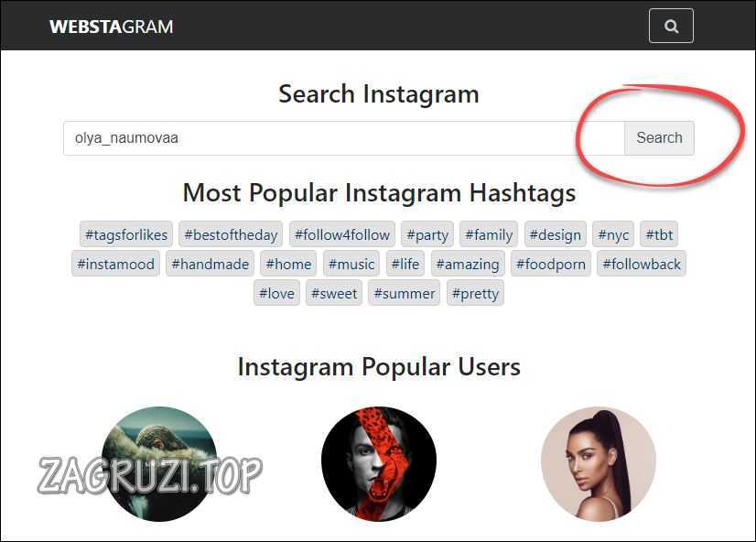Select the #nyc hashtag
This screenshot has width=756, height=542.
click(x=613, y=234)
